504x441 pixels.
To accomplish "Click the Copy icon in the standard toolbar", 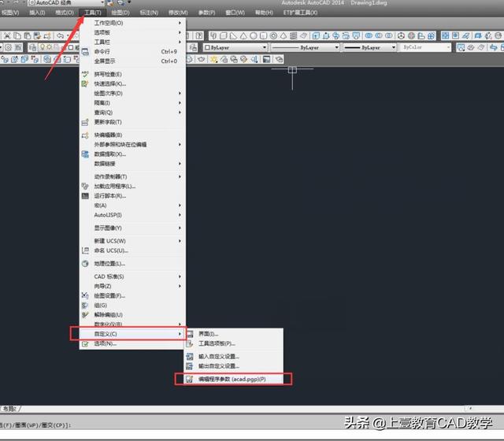I will 17,35.
